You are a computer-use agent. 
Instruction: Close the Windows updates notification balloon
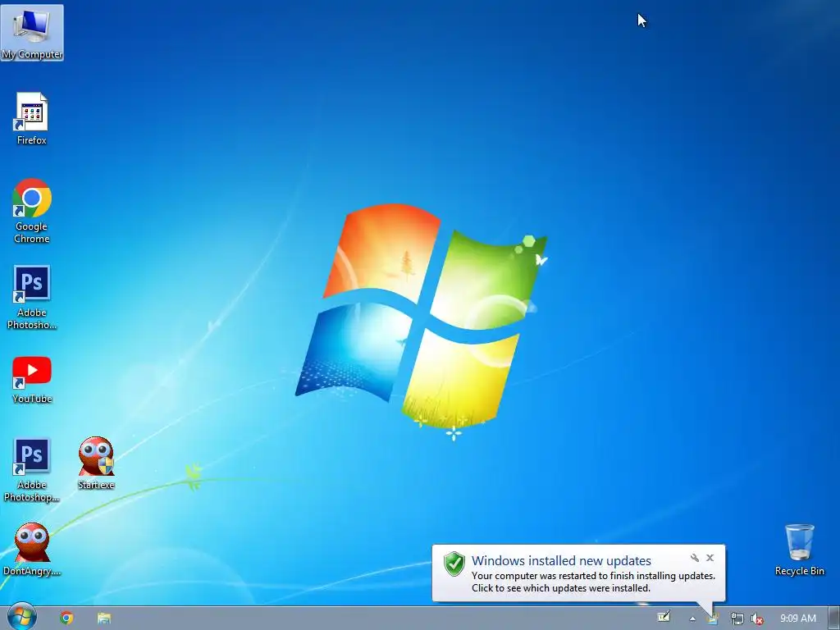(710, 558)
